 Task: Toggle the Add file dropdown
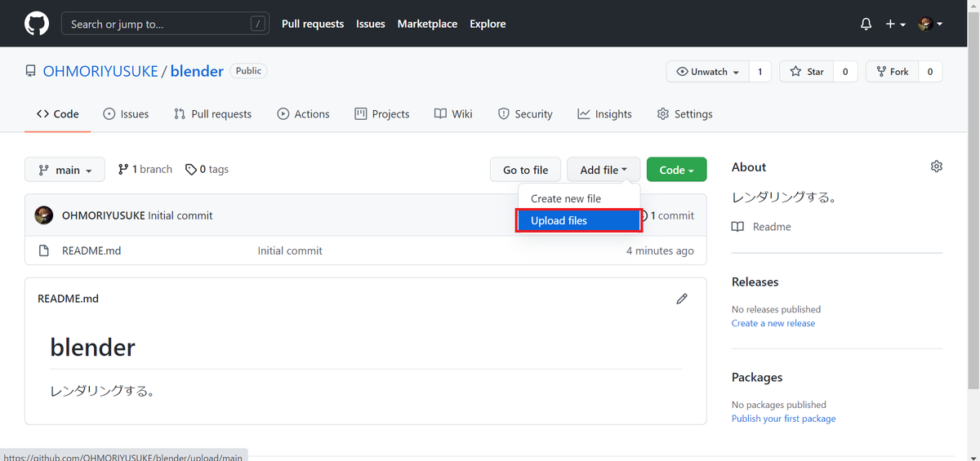(x=604, y=170)
